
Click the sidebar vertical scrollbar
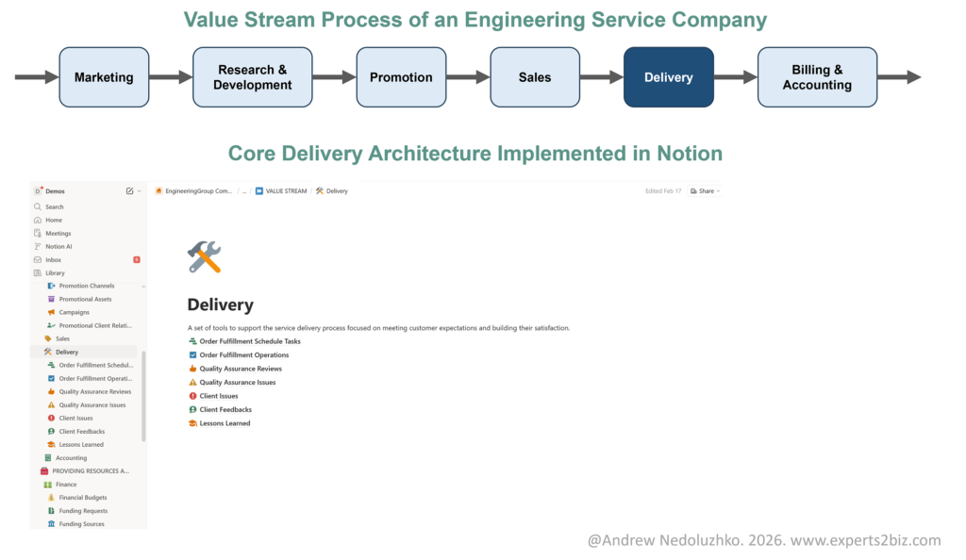tap(143, 396)
